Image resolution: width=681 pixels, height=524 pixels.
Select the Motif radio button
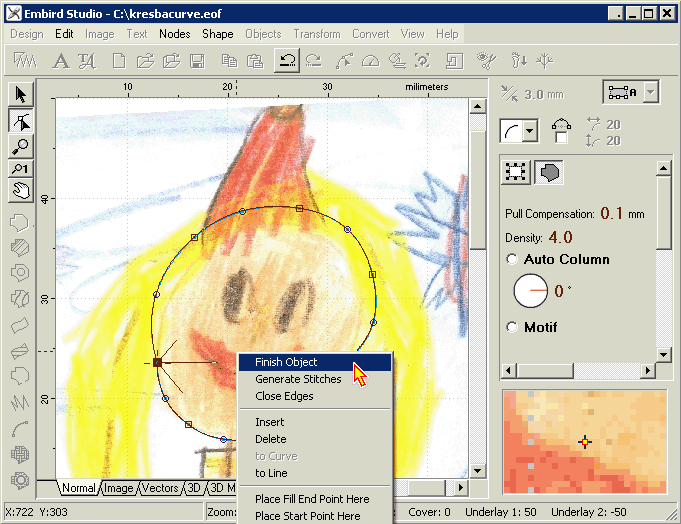point(512,327)
